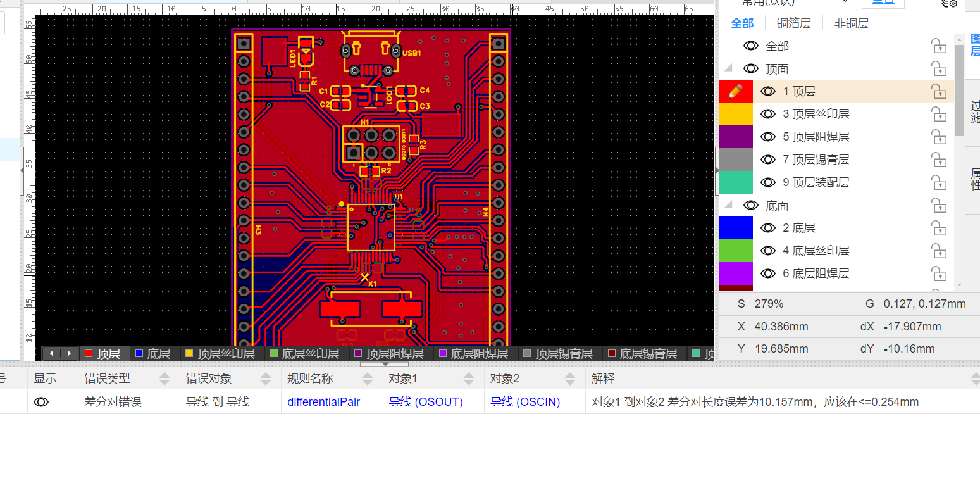980x483 pixels.
Task: Sort table by 对象2 column arrows
Action: [x=570, y=379]
